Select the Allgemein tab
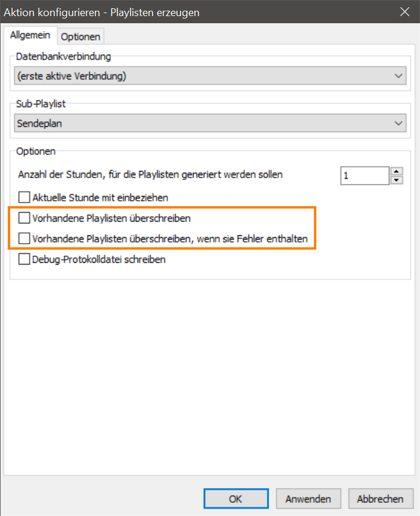The height and width of the screenshot is (516, 420). (30, 35)
